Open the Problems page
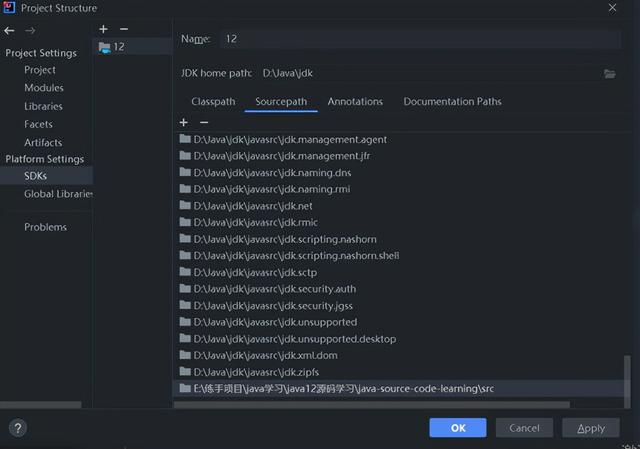 coord(45,227)
